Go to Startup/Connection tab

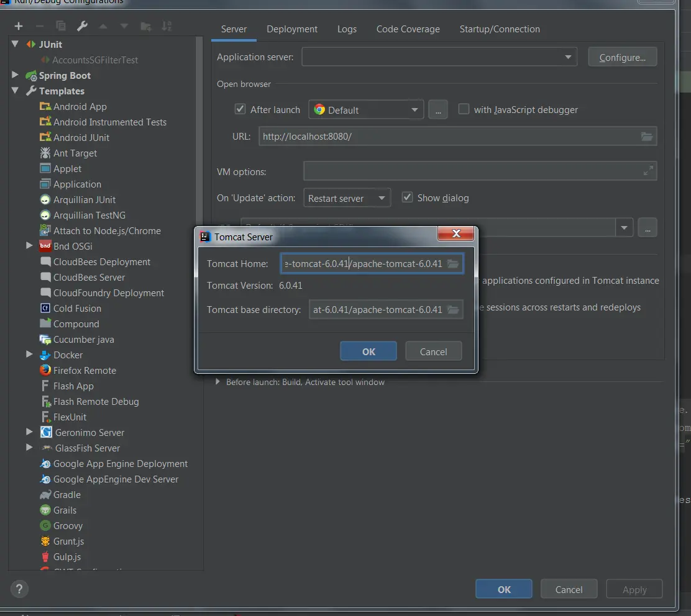500,29
